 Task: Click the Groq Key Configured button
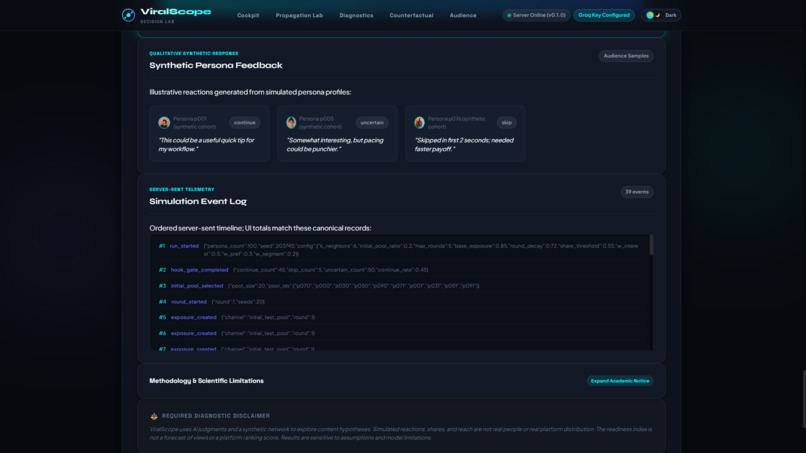click(603, 15)
